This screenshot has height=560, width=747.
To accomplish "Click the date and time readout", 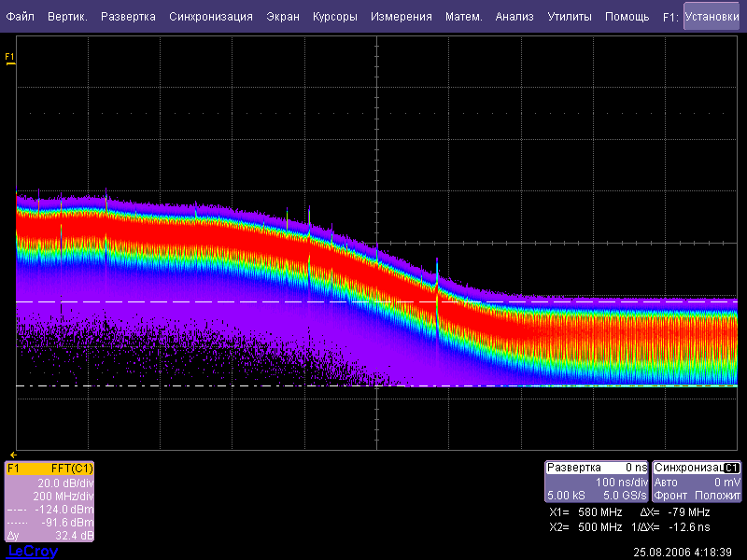I will [x=683, y=552].
